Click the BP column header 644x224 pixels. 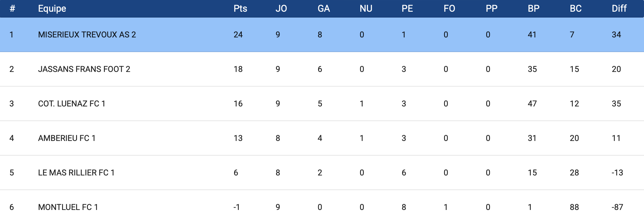533,8
